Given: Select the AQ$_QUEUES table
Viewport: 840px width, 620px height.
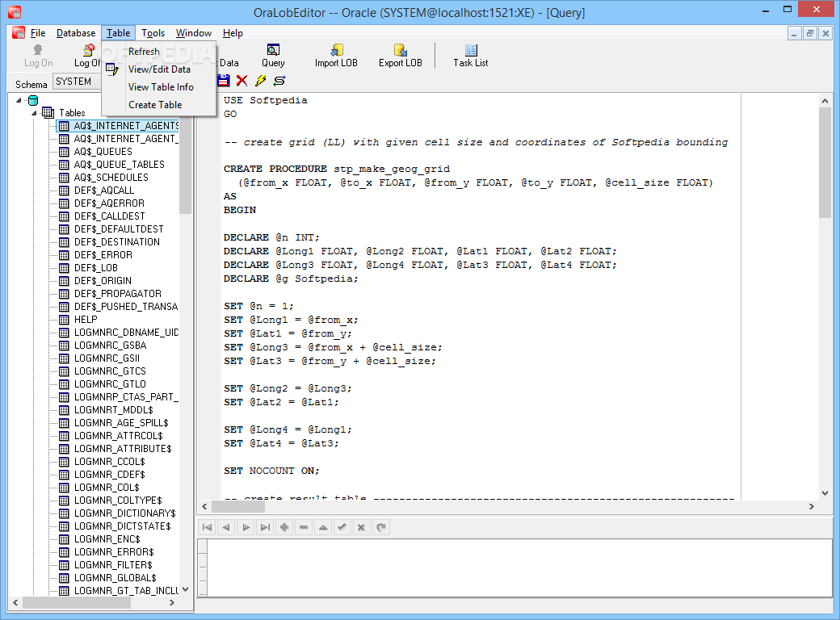Looking at the screenshot, I should point(103,152).
